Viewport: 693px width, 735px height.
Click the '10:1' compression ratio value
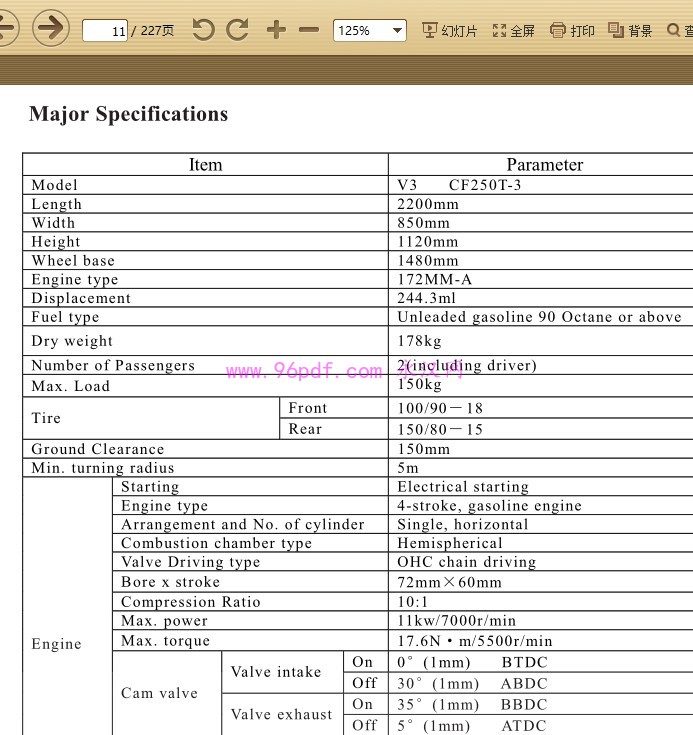[x=412, y=602]
